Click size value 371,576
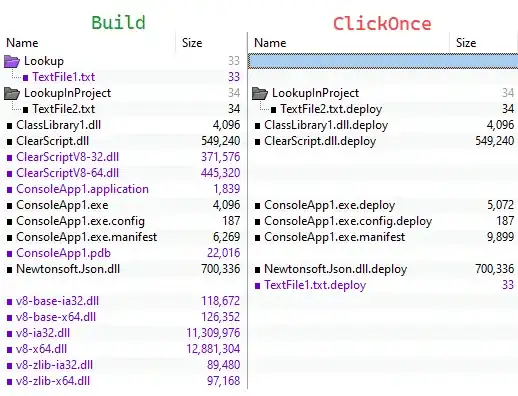The height and width of the screenshot is (396, 518). click(x=221, y=157)
